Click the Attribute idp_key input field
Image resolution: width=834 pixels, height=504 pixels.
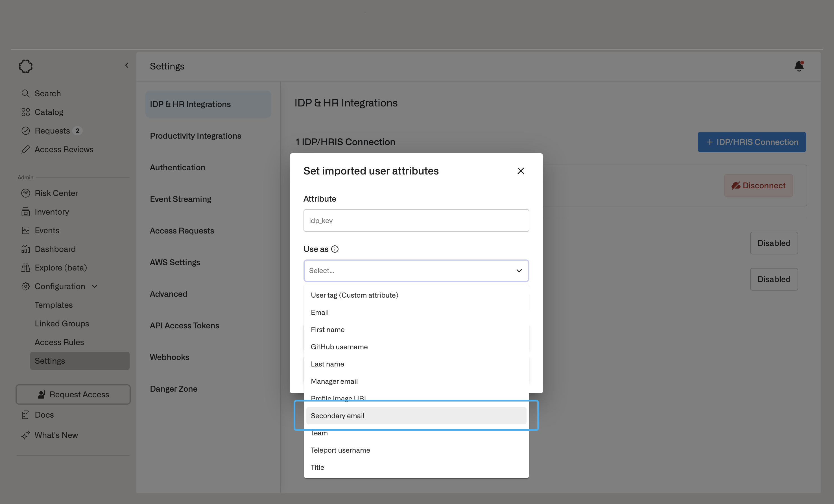[x=416, y=220]
